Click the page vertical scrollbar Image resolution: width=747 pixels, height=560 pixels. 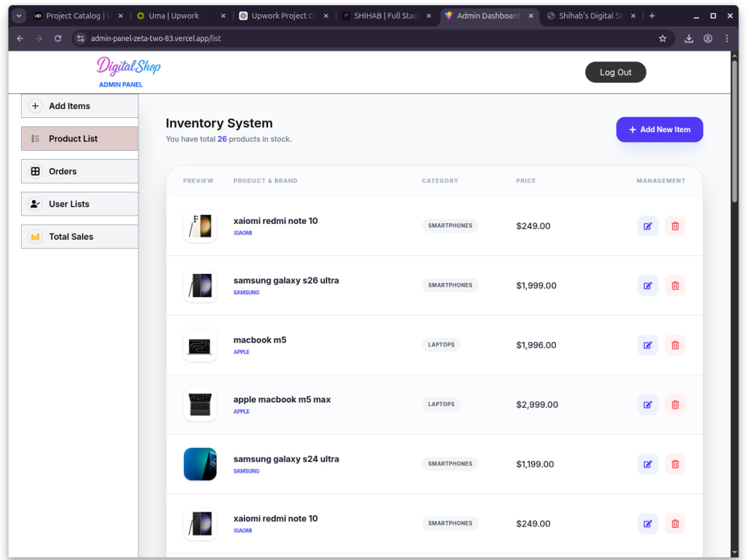[734, 131]
